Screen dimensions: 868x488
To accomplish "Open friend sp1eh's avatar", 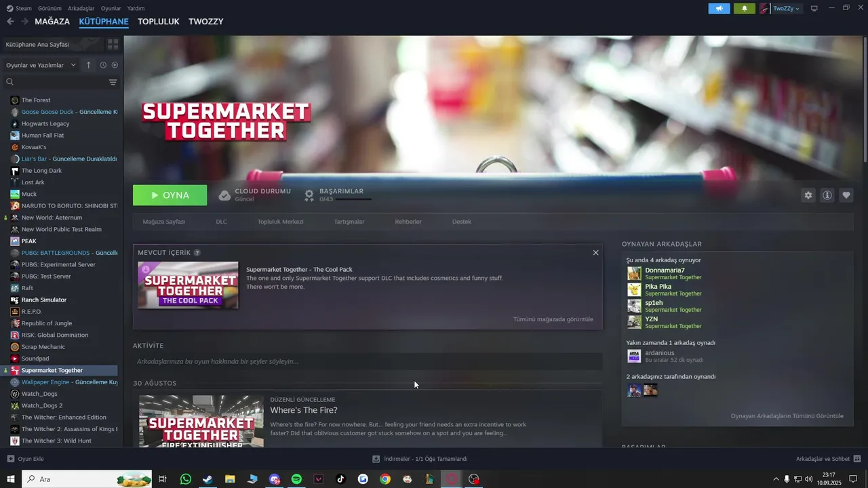I will point(634,306).
